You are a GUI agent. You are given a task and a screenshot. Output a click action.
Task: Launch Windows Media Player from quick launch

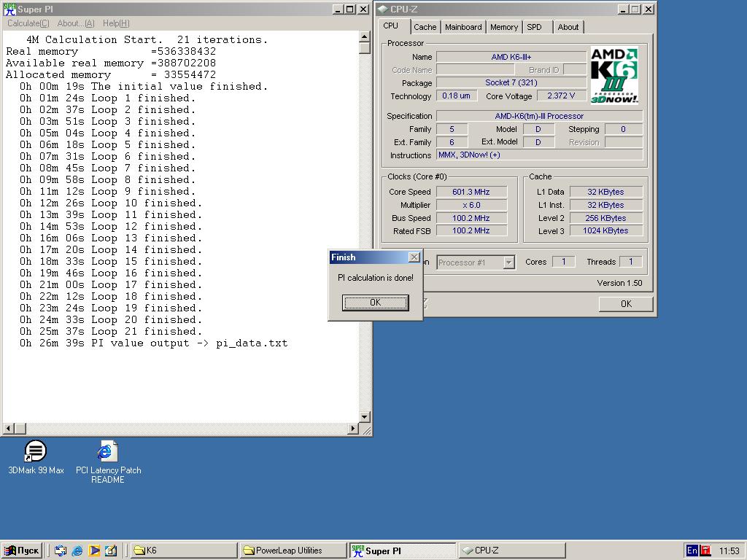[94, 551]
